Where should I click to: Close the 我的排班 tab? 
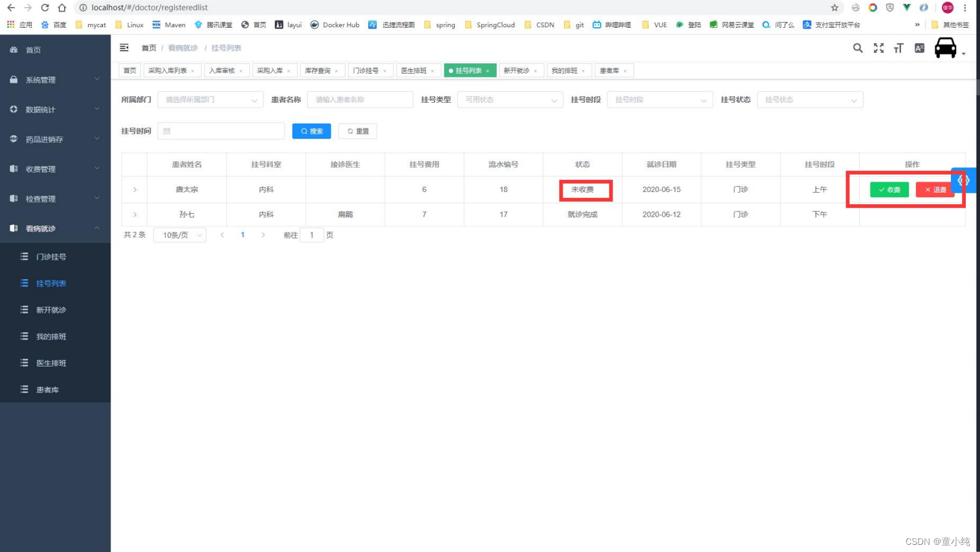point(583,71)
